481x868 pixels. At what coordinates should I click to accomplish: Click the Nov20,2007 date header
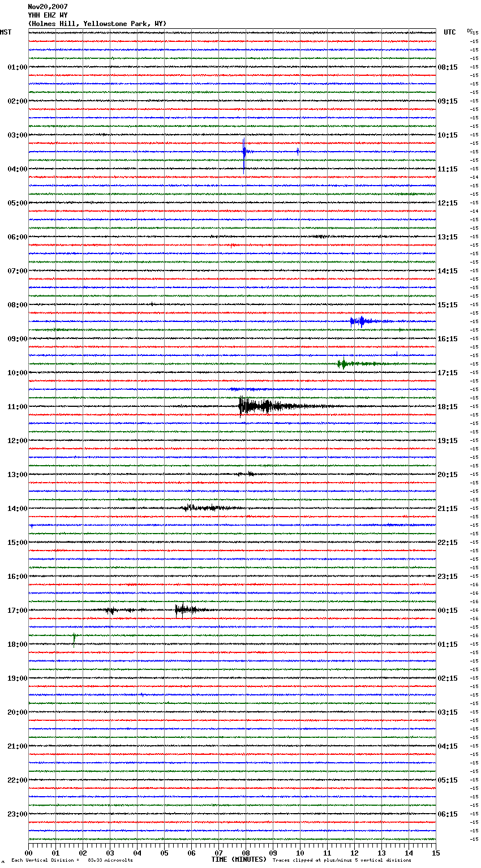[x=48, y=7]
